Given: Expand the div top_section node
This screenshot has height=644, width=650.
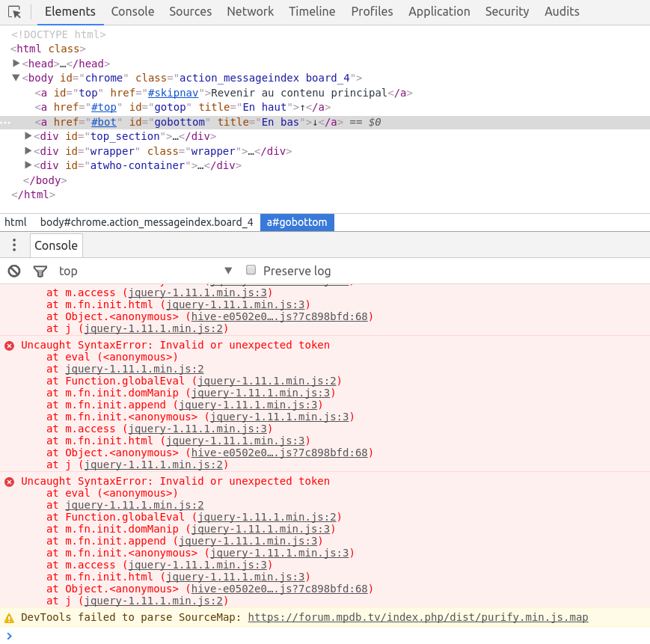Looking at the screenshot, I should pos(28,136).
